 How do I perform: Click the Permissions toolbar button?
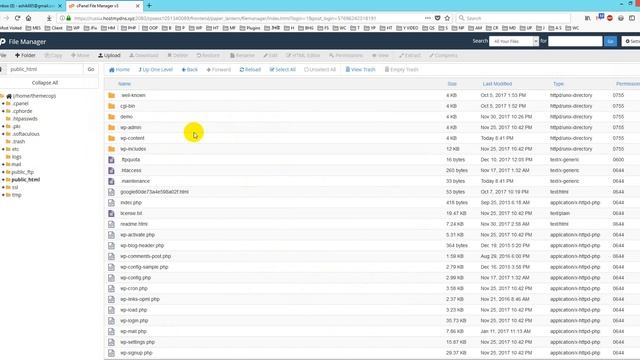(x=346, y=55)
